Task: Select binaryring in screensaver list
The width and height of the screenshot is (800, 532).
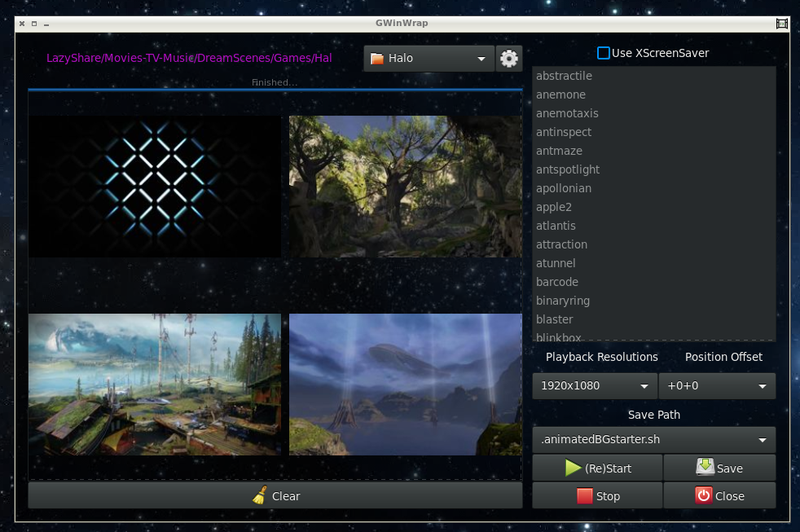Action: point(653,301)
